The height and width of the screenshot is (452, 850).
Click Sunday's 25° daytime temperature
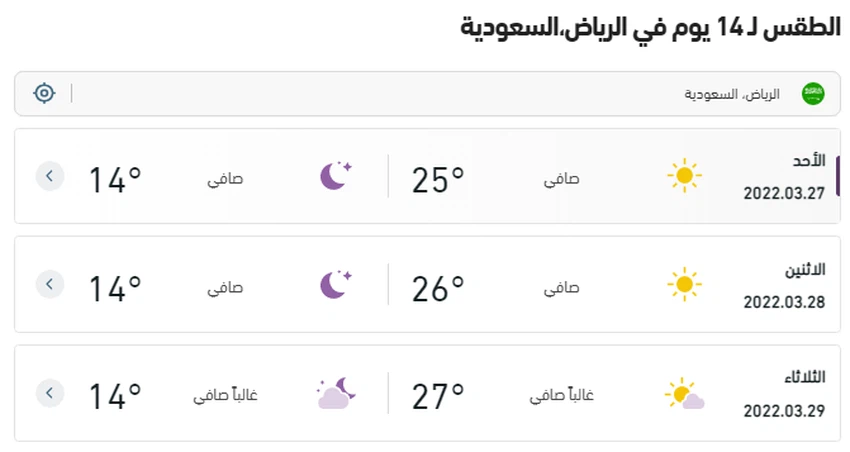pos(437,180)
